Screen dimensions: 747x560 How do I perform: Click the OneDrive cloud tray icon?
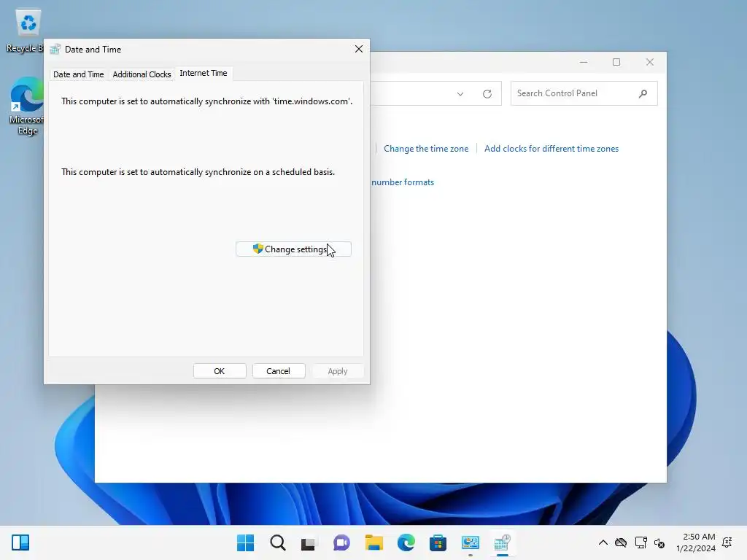coord(621,542)
